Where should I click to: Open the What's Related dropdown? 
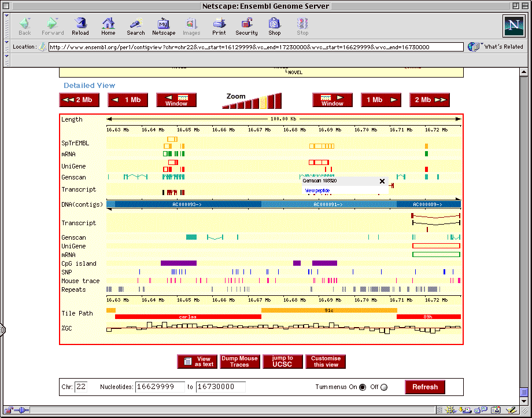pos(482,44)
